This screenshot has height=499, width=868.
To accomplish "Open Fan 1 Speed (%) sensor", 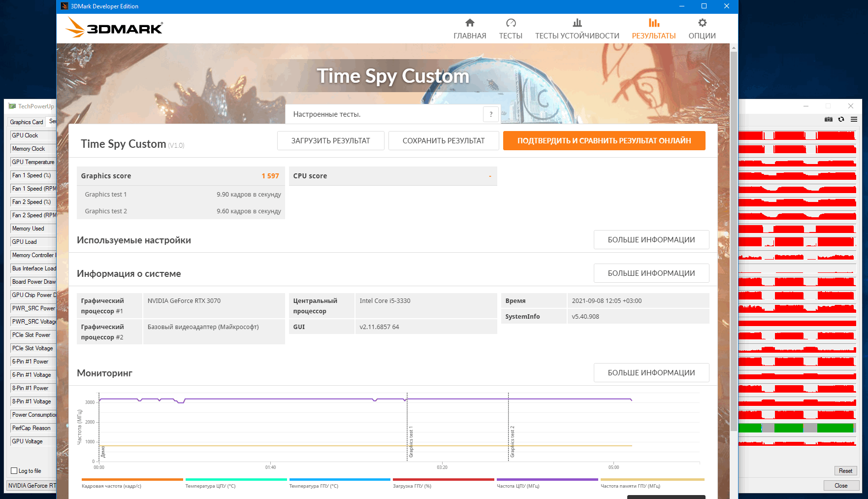I will point(32,175).
